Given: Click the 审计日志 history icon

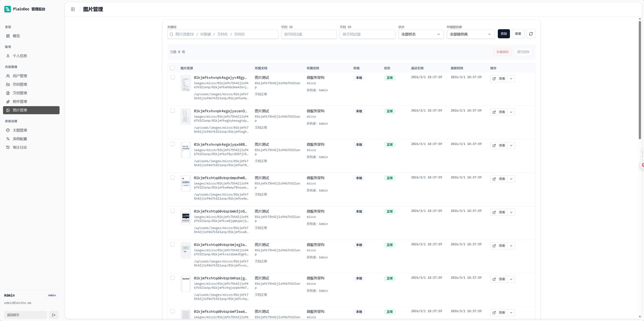Looking at the screenshot, I should (8, 147).
